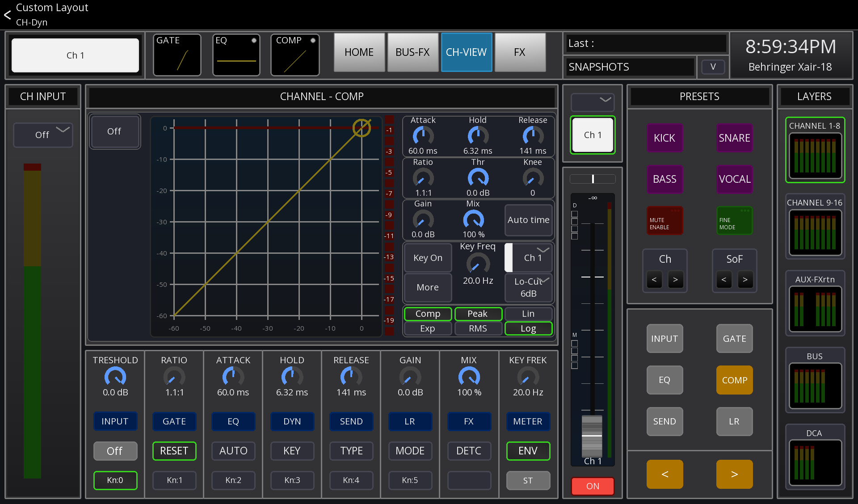Viewport: 858px width, 504px height.
Task: Click the Key Freq knob
Action: [x=478, y=264]
